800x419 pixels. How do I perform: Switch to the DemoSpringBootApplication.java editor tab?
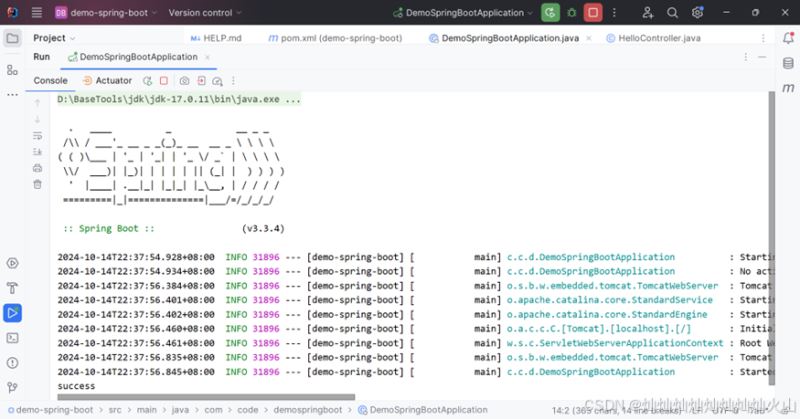pos(504,38)
